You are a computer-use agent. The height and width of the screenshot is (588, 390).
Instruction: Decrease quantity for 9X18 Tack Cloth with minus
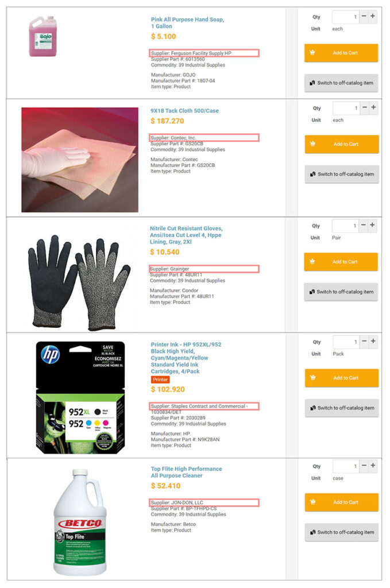(x=365, y=107)
